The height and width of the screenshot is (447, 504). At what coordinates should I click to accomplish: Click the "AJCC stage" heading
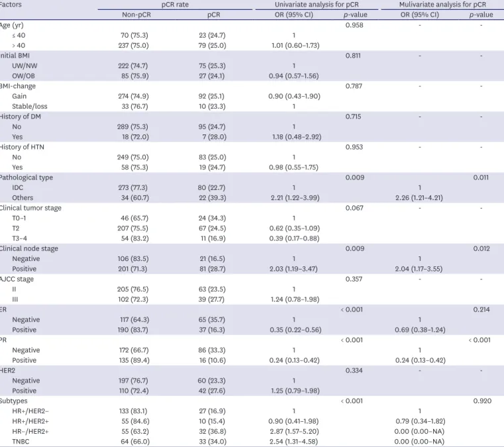[x=17, y=279]
